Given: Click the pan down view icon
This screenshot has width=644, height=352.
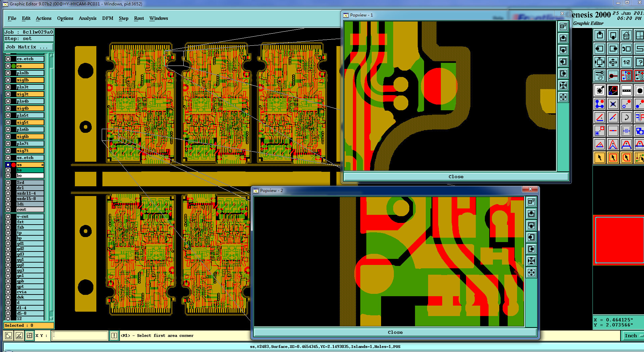Looking at the screenshot, I should (613, 35).
